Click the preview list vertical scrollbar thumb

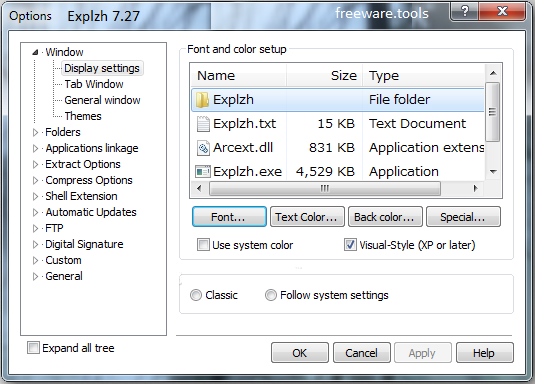pos(492,112)
